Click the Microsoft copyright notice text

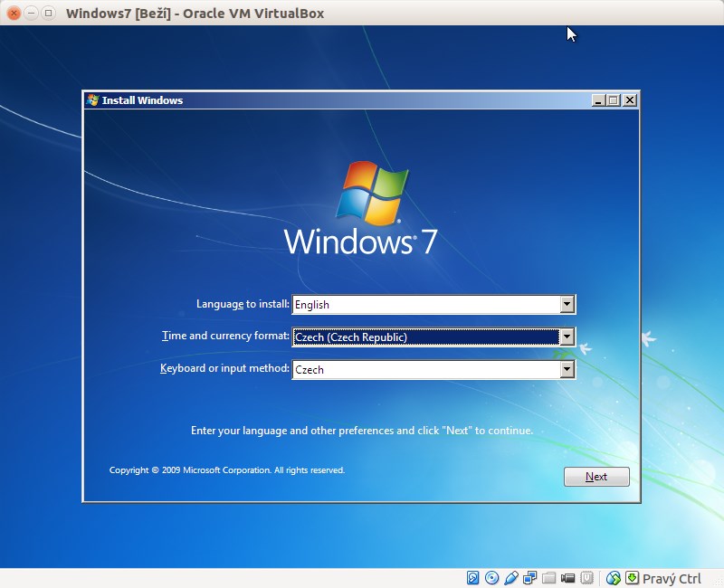click(226, 469)
